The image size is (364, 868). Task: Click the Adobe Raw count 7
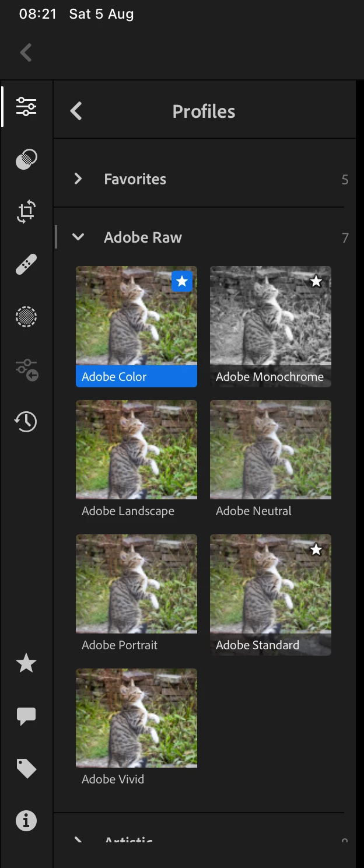point(345,238)
